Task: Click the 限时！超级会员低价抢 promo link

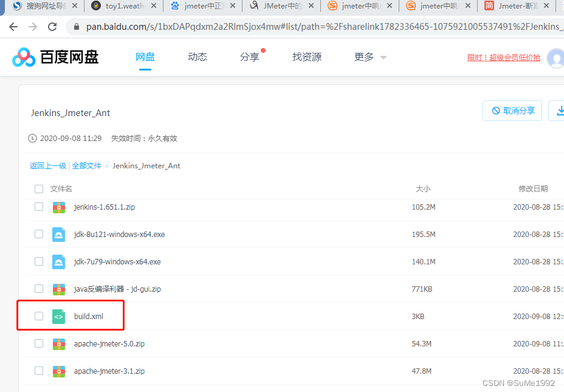Action: (x=504, y=58)
